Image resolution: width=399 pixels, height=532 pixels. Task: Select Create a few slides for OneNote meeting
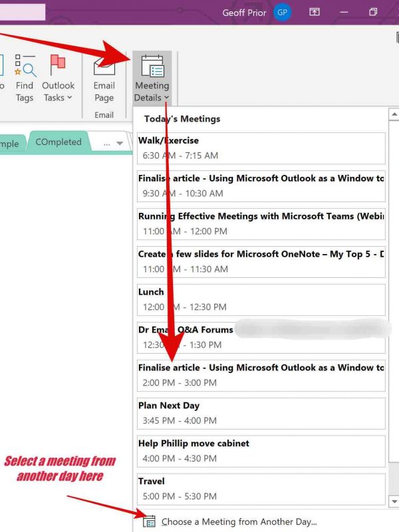[x=261, y=262]
